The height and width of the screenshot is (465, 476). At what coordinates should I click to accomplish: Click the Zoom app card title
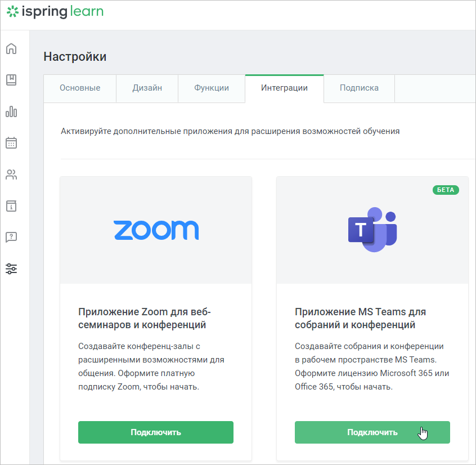[145, 318]
